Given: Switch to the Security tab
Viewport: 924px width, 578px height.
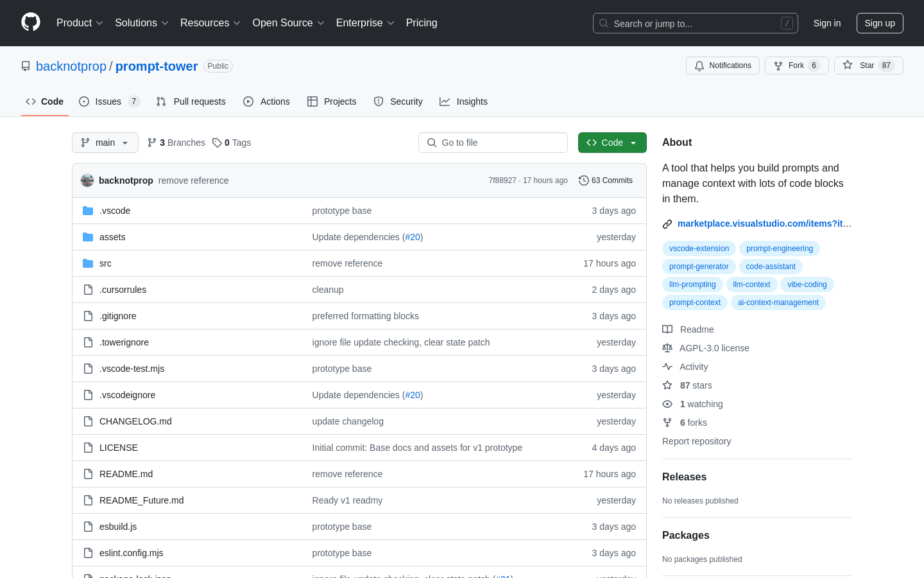Looking at the screenshot, I should [x=398, y=101].
